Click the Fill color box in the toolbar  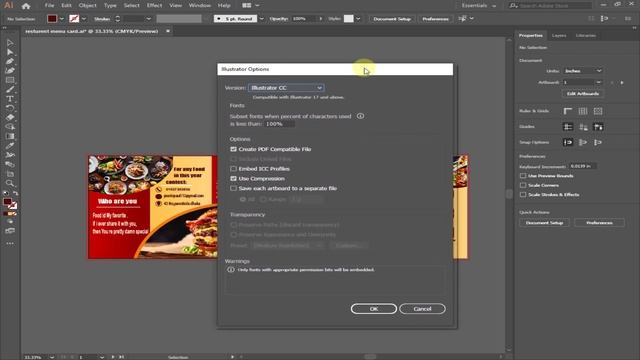[x=7, y=202]
